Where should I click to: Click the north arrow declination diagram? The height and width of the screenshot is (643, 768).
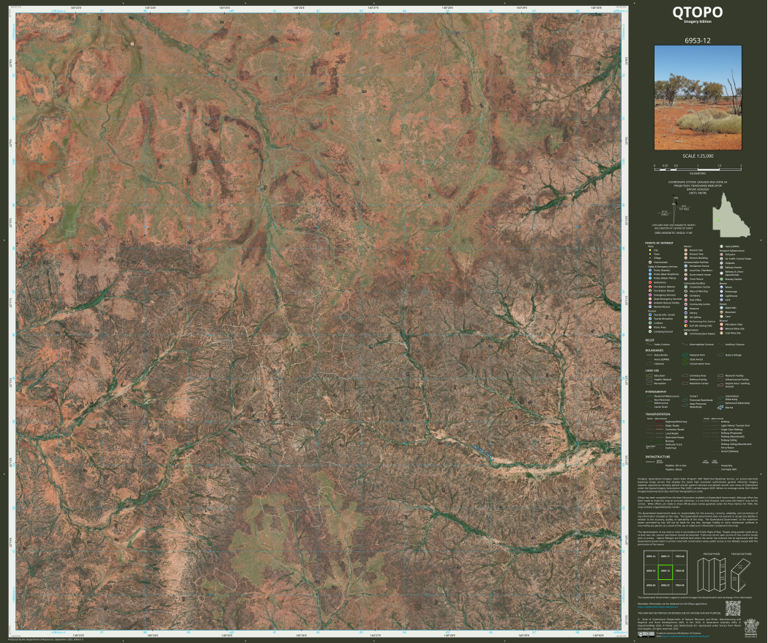pos(674,210)
